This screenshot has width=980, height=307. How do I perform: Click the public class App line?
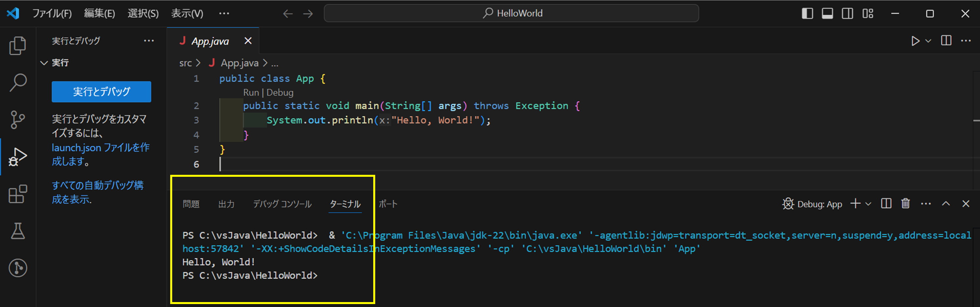tap(273, 79)
